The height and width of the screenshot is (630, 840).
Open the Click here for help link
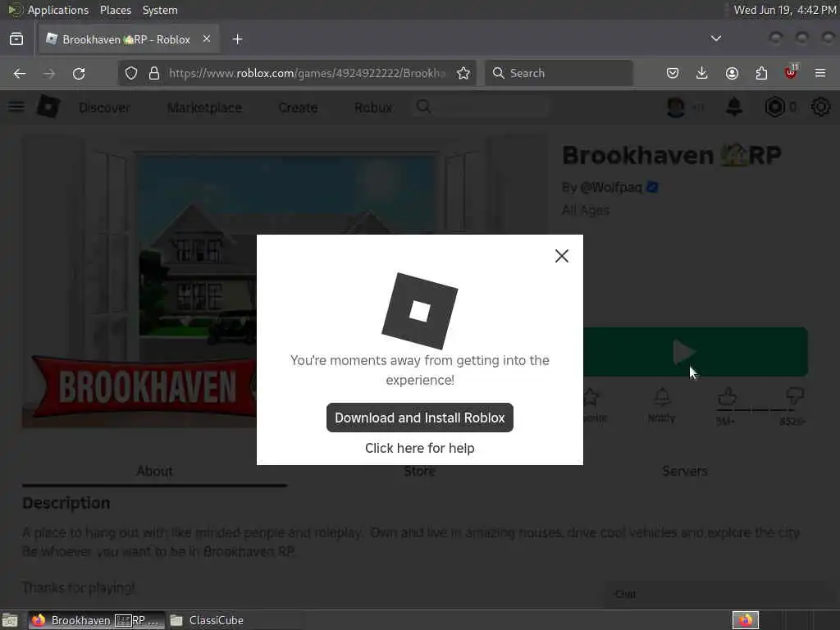click(x=419, y=448)
